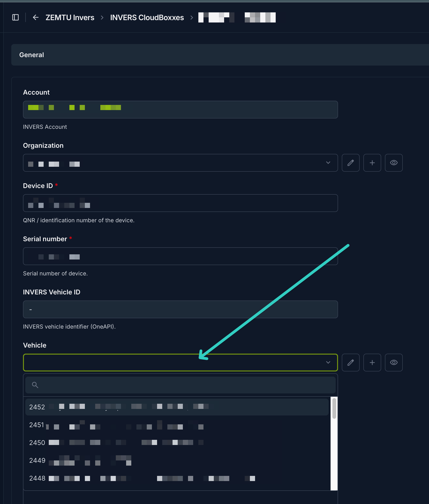The width and height of the screenshot is (429, 504).
Task: Click the INVERS Vehicle ID field
Action: click(x=180, y=309)
